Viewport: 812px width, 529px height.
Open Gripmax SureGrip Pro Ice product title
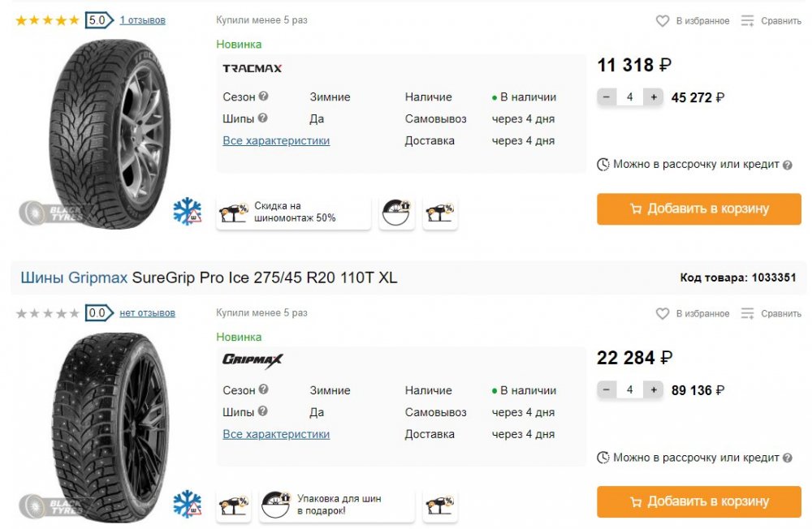coord(209,278)
